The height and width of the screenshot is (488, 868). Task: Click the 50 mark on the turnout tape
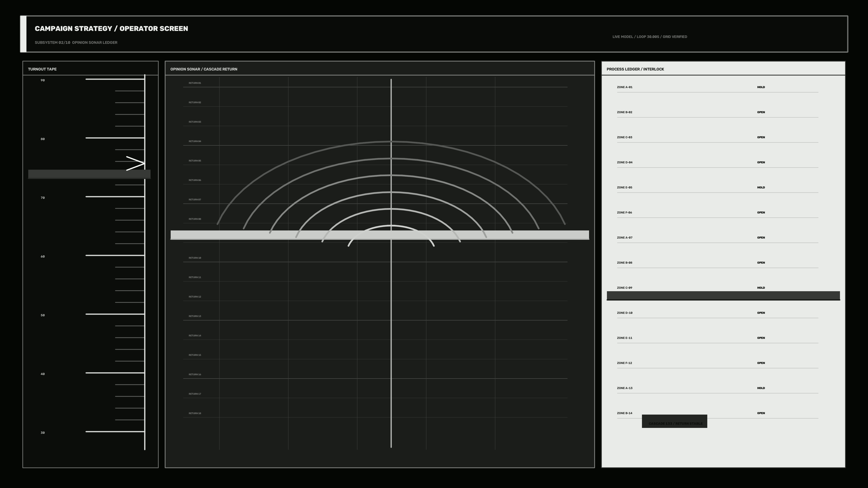coord(43,315)
